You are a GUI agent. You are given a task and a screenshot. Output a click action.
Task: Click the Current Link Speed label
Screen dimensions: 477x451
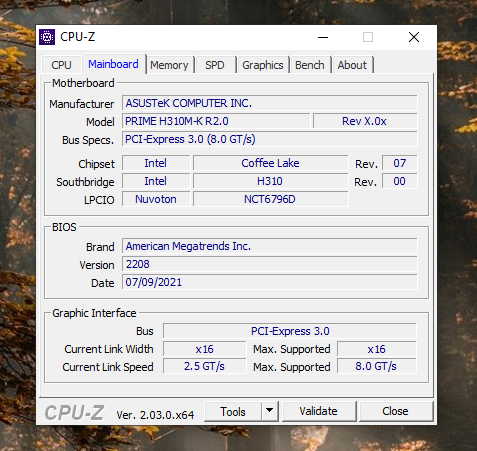[108, 367]
